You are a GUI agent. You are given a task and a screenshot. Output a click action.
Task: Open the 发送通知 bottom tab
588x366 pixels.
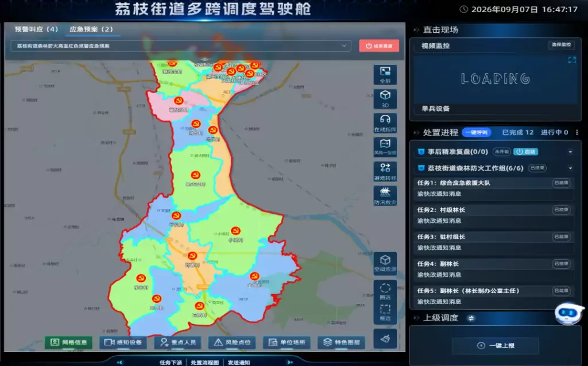click(239, 363)
